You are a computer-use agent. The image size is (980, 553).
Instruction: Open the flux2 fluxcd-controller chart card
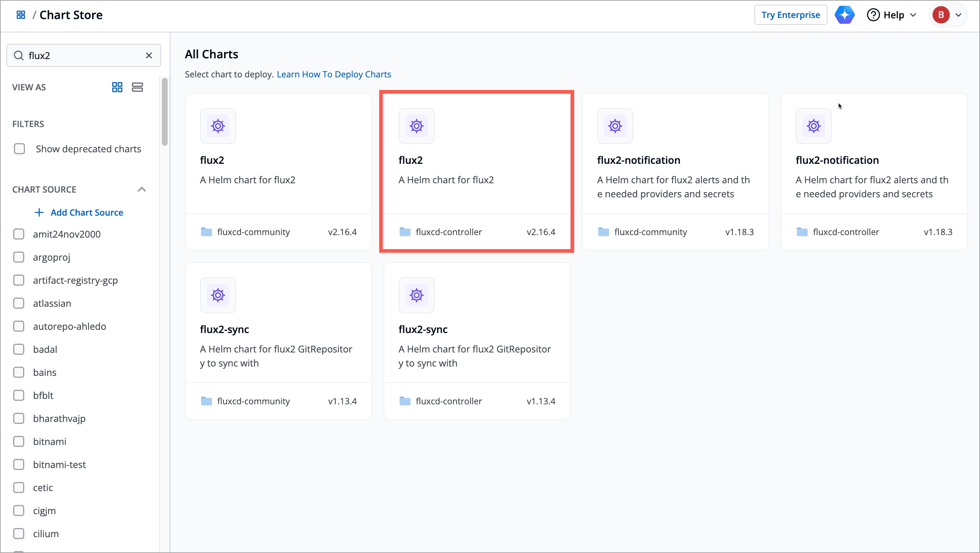pos(476,171)
